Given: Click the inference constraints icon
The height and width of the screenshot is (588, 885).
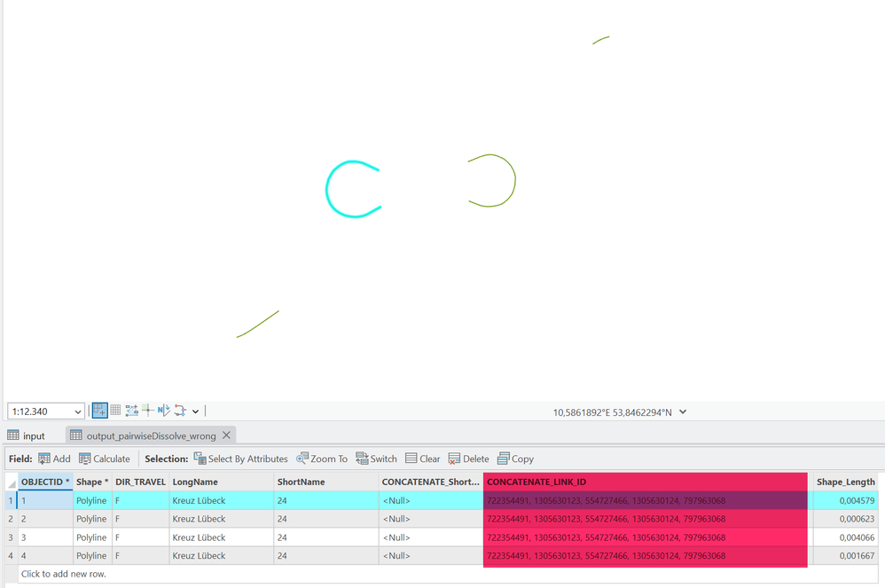Looking at the screenshot, I should [x=131, y=411].
